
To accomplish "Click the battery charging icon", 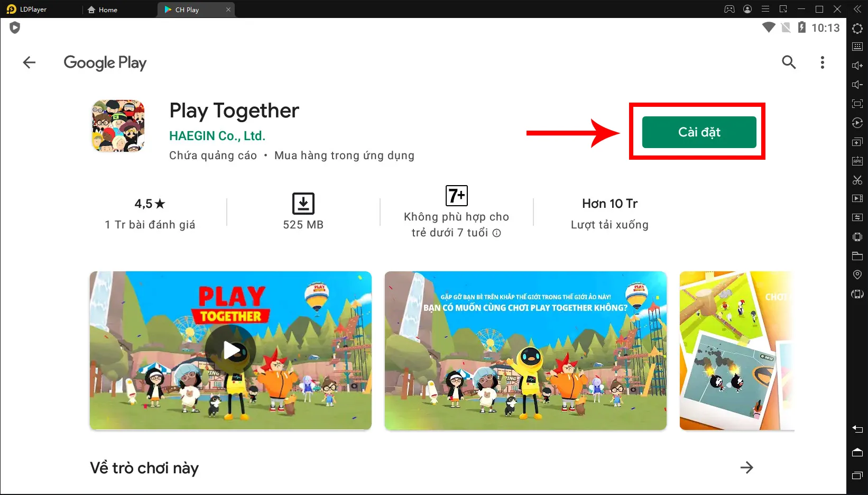I will pyautogui.click(x=802, y=27).
